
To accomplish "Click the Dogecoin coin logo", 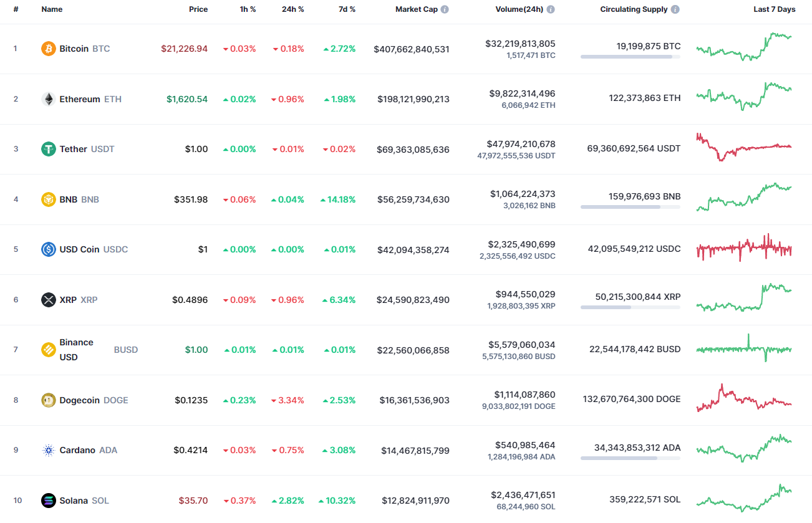I will [x=47, y=400].
